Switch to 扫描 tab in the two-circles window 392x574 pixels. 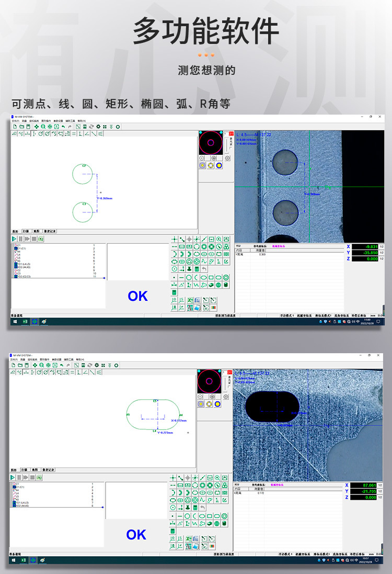[26, 231]
